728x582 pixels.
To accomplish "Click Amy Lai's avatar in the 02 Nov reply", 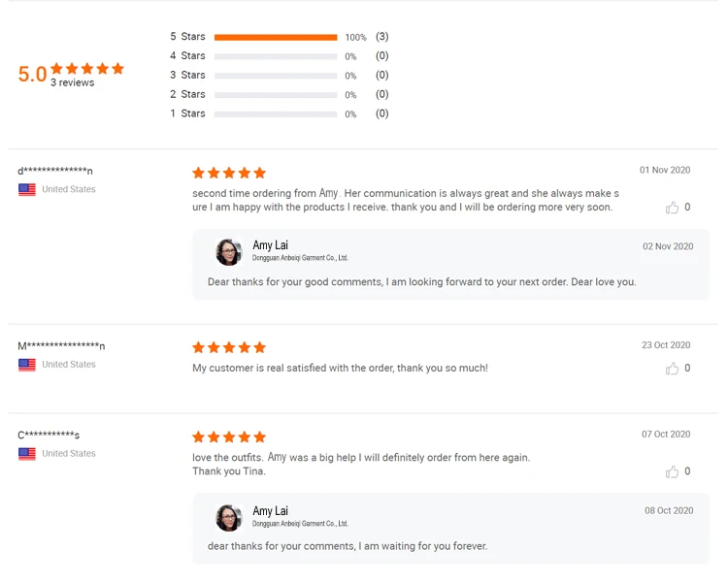I will pos(229,252).
